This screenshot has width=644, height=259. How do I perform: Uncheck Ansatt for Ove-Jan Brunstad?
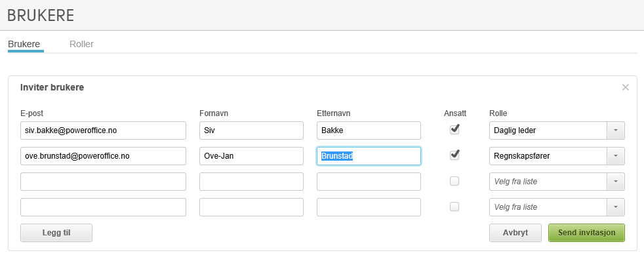point(454,155)
